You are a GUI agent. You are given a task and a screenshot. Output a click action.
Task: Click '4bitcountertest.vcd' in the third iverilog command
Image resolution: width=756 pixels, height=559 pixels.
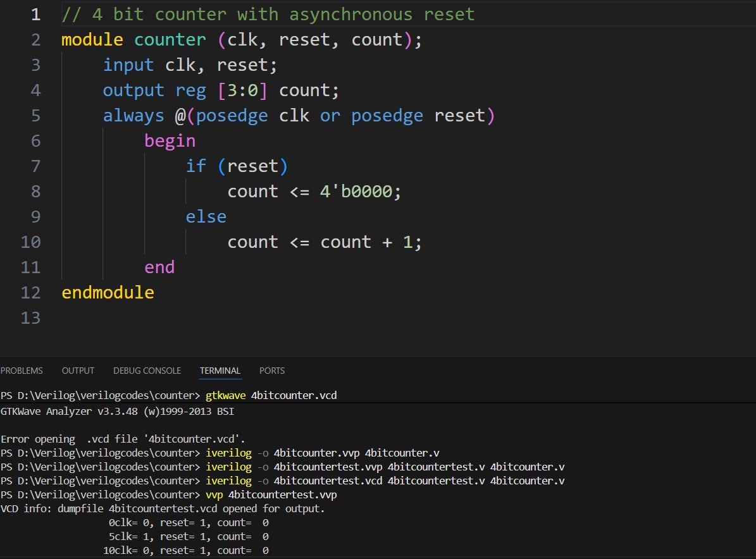coord(328,481)
